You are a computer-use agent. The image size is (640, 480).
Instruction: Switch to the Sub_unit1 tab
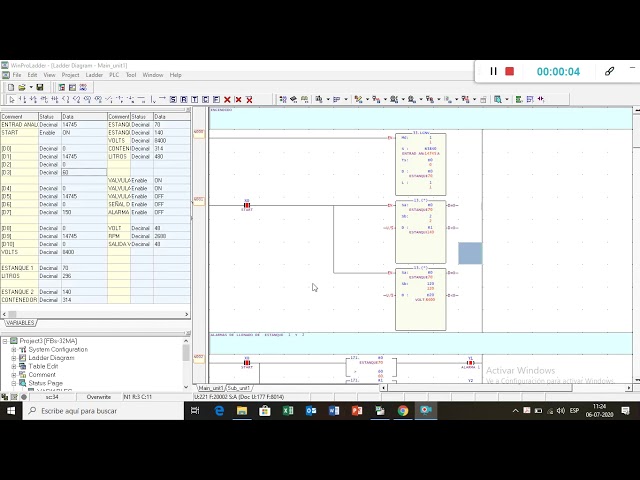(238, 388)
